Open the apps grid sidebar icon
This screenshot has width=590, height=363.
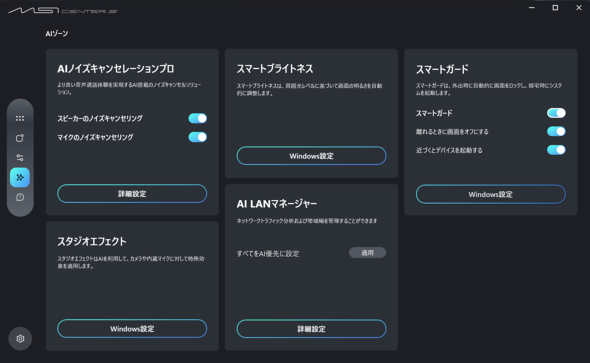(x=20, y=118)
